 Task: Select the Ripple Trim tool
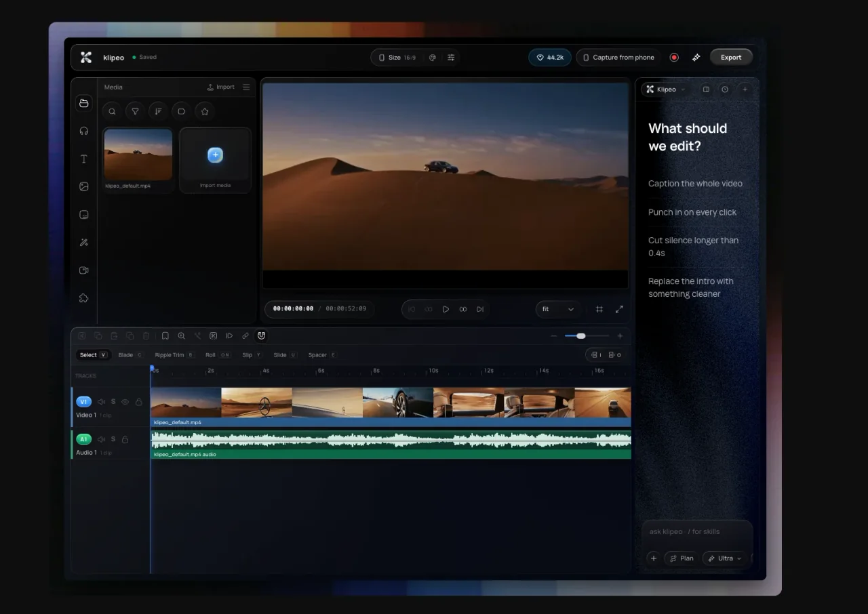pos(174,355)
